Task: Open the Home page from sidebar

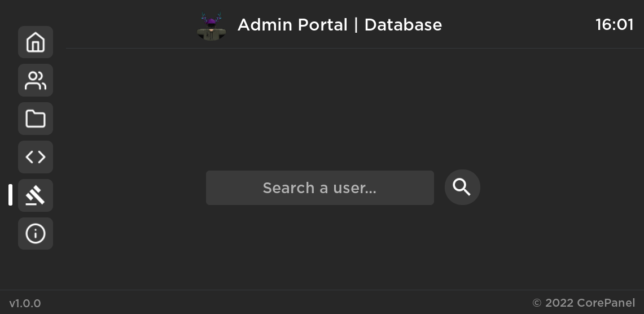Action: 36,42
